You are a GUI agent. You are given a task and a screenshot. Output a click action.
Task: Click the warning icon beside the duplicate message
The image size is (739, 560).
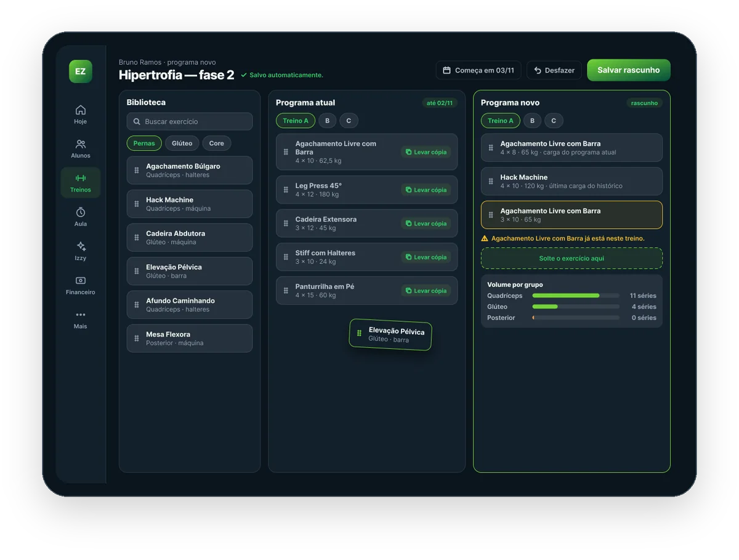click(x=485, y=238)
